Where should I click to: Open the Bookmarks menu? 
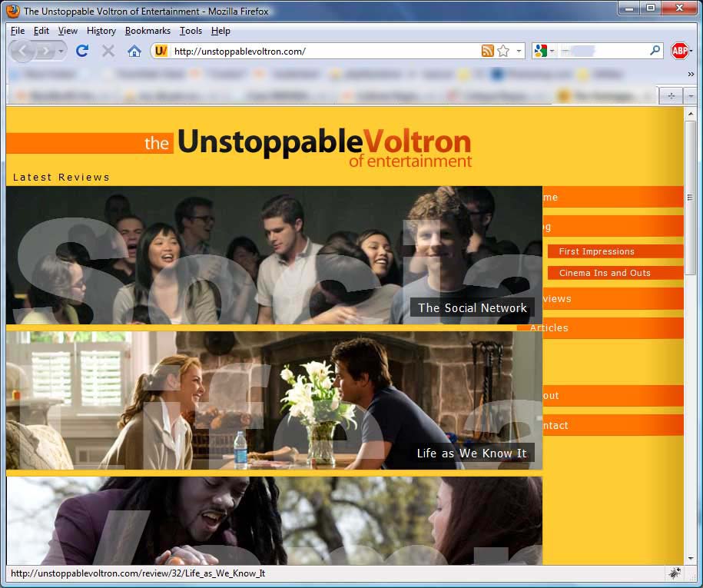[x=148, y=31]
